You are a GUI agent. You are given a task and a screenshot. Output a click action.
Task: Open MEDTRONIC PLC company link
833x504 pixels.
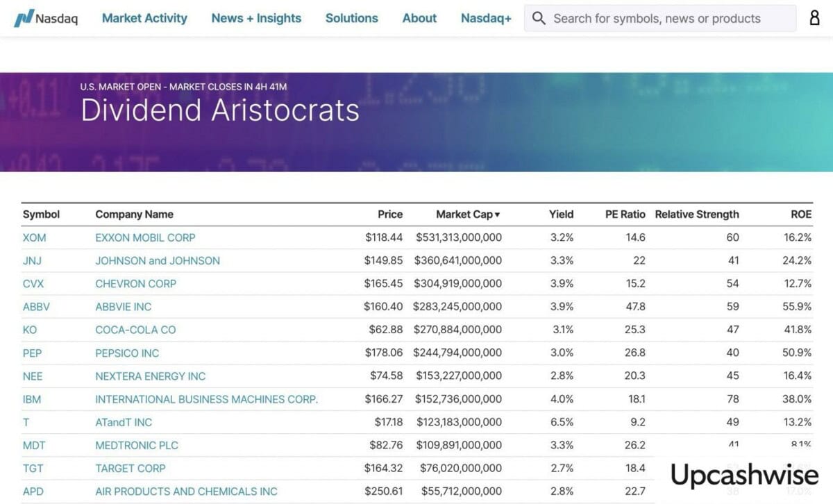click(137, 445)
